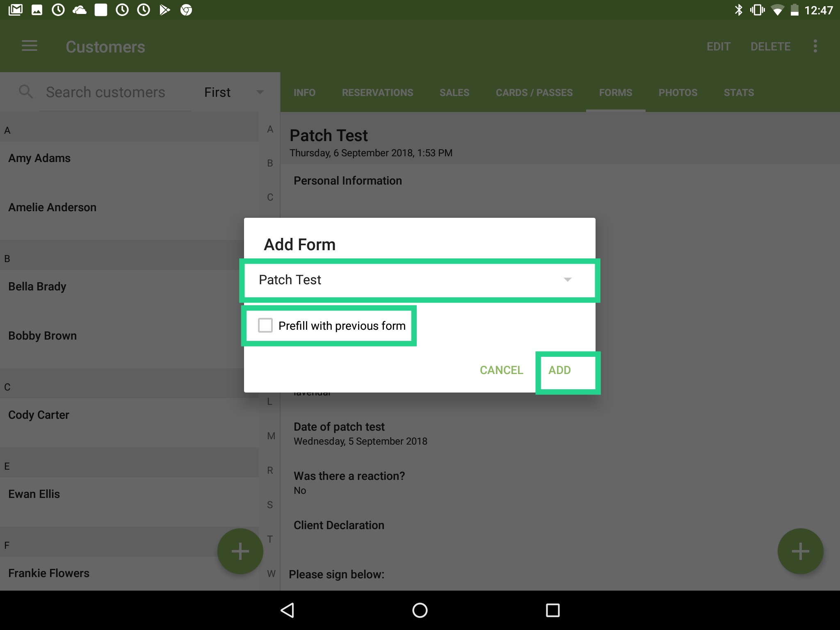The image size is (840, 630).
Task: Open the navigation drawer menu
Action: click(x=29, y=46)
